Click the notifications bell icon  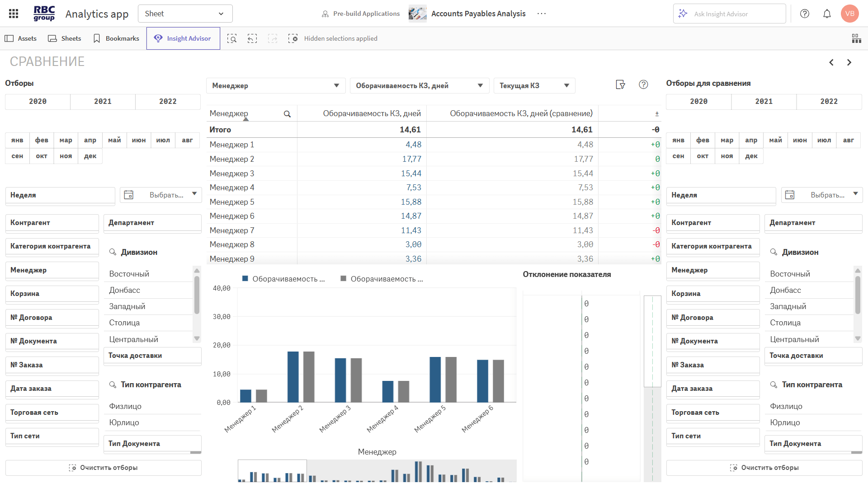coord(827,14)
